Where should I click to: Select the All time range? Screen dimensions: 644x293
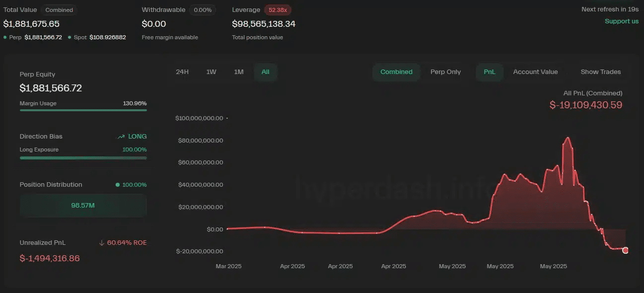[x=265, y=72]
